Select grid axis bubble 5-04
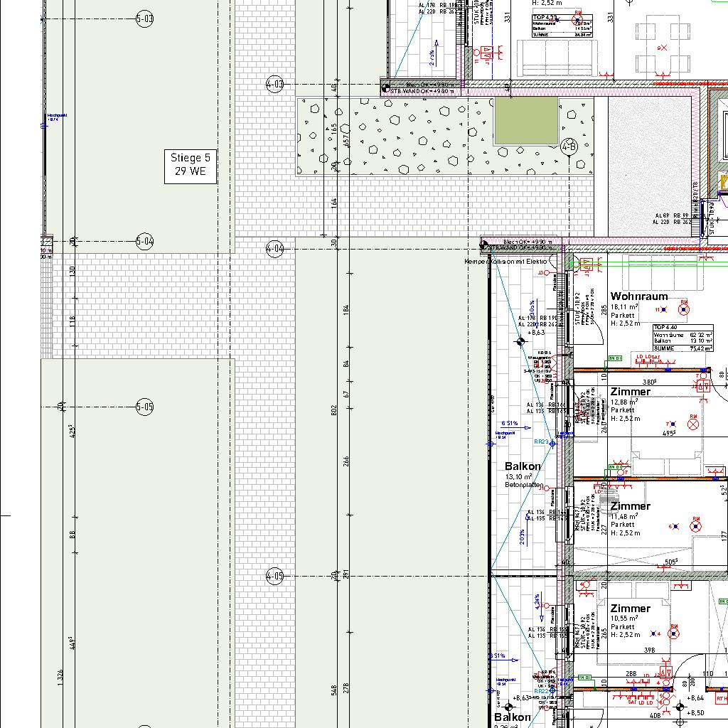 [144, 242]
